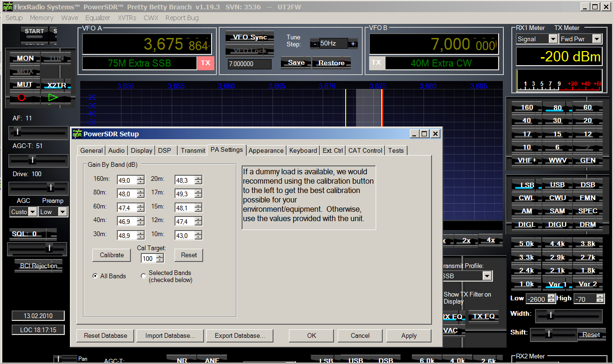
Task: Click Reset in the PA Settings gain panel
Action: pos(189,255)
